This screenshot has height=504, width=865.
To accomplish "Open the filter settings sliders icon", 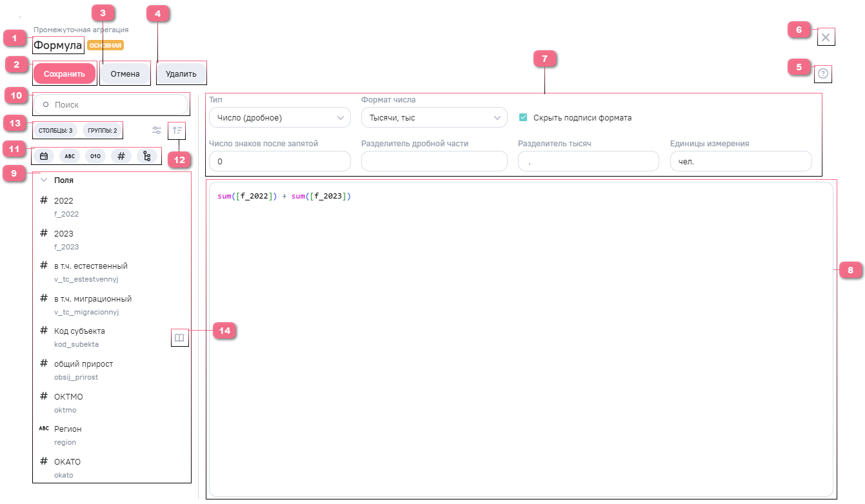I will 157,131.
